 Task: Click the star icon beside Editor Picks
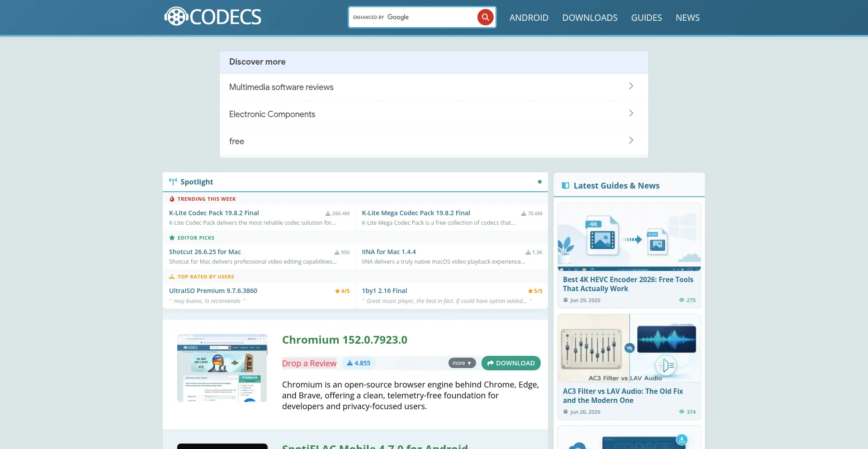coord(172,238)
